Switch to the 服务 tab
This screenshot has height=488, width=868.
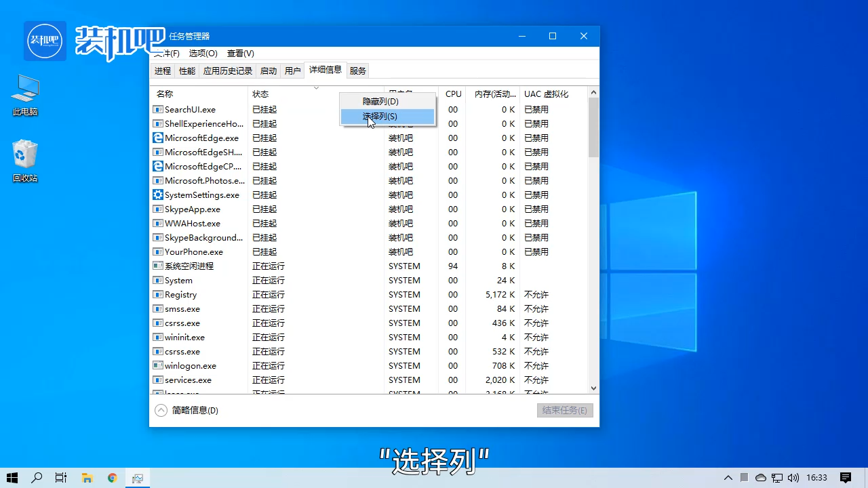[x=357, y=70]
